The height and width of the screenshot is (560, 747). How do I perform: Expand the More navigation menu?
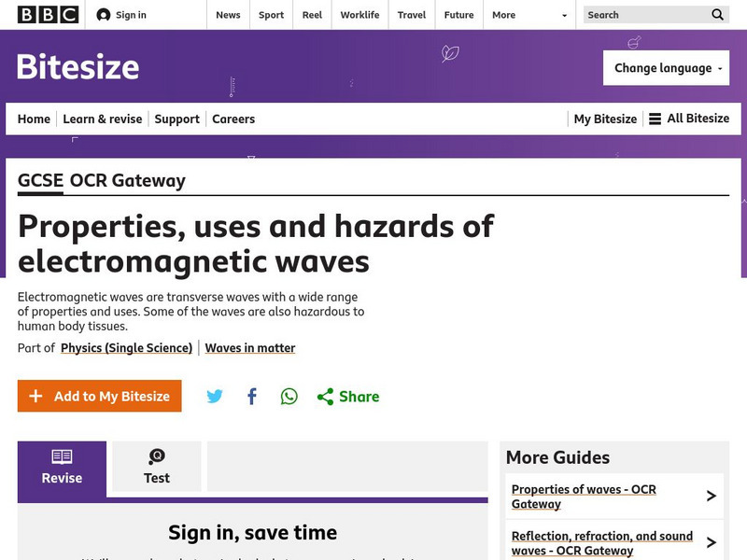point(529,15)
